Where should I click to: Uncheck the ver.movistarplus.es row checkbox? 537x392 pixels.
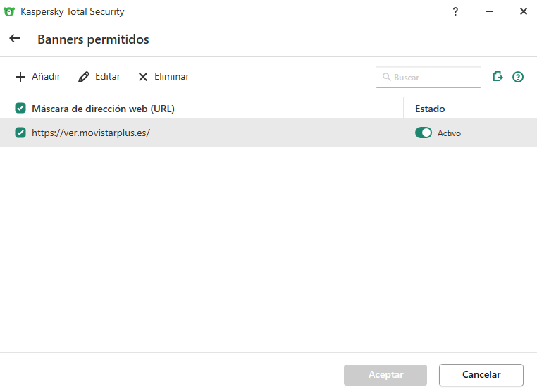coord(20,133)
